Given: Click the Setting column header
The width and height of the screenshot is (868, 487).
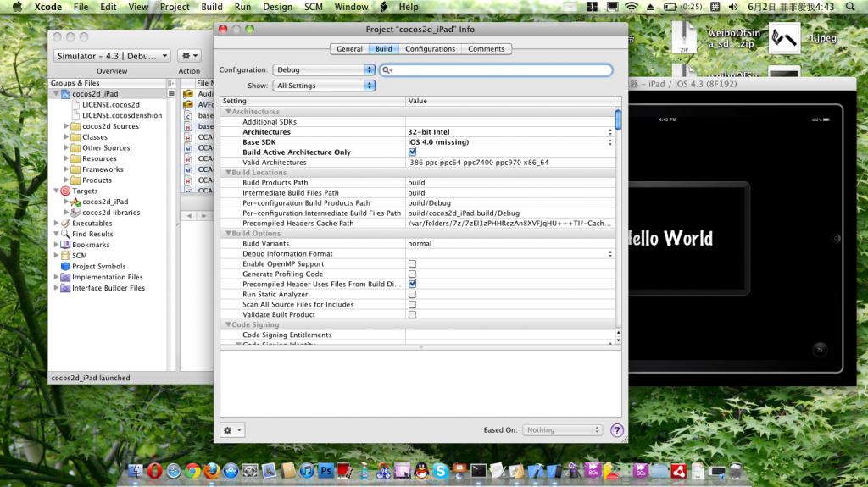Looking at the screenshot, I should (x=313, y=101).
